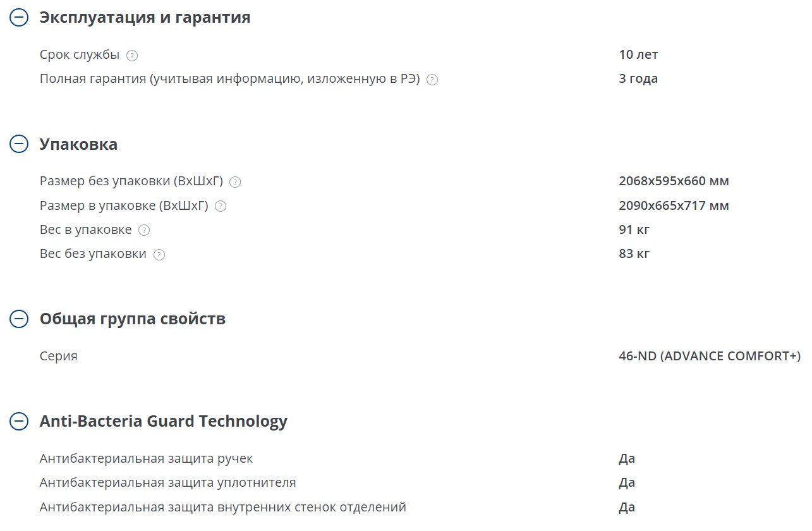Collapse the Общая группа свойств section
Viewport: 812px width, 531px height.
[19, 319]
